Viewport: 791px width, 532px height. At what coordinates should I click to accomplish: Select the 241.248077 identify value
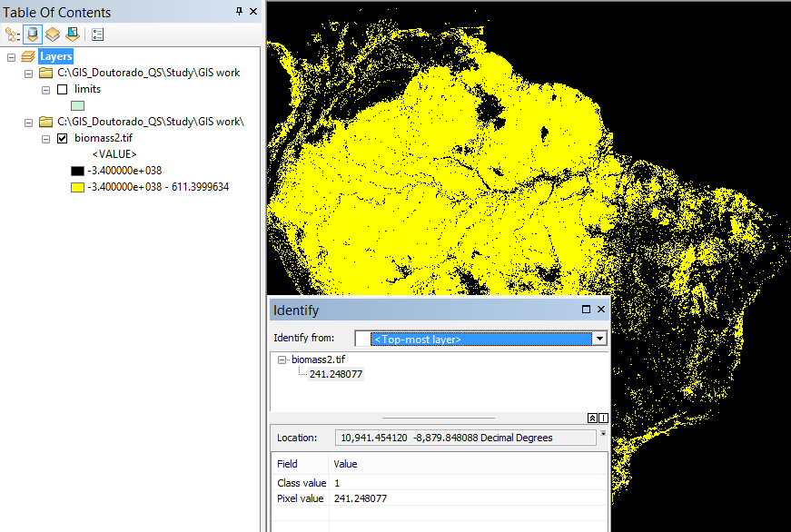(x=337, y=373)
